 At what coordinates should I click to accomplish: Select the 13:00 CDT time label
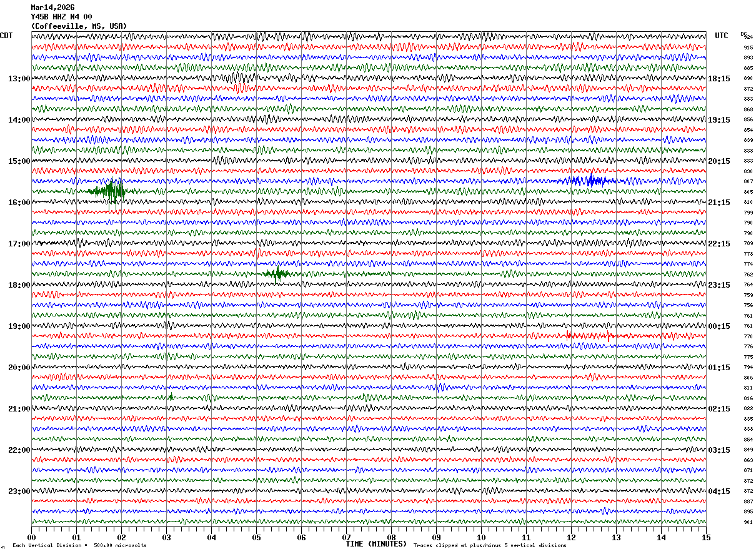click(x=19, y=79)
